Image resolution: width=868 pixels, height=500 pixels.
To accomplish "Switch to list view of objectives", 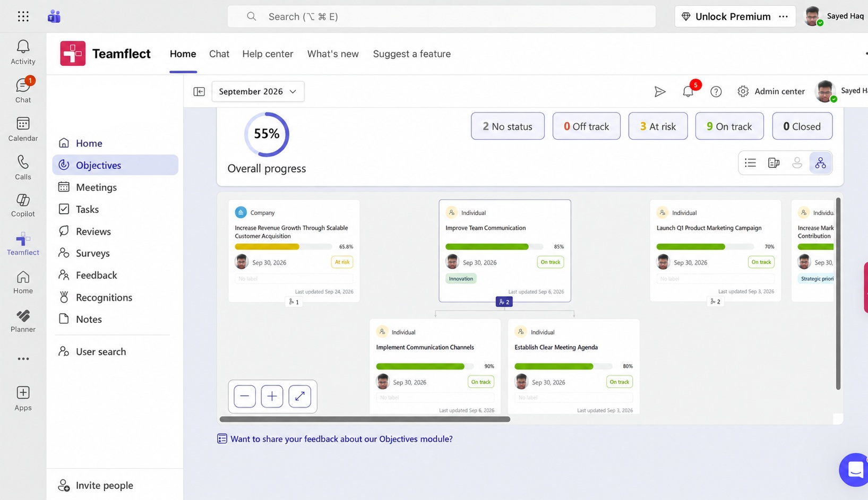I will click(x=750, y=163).
